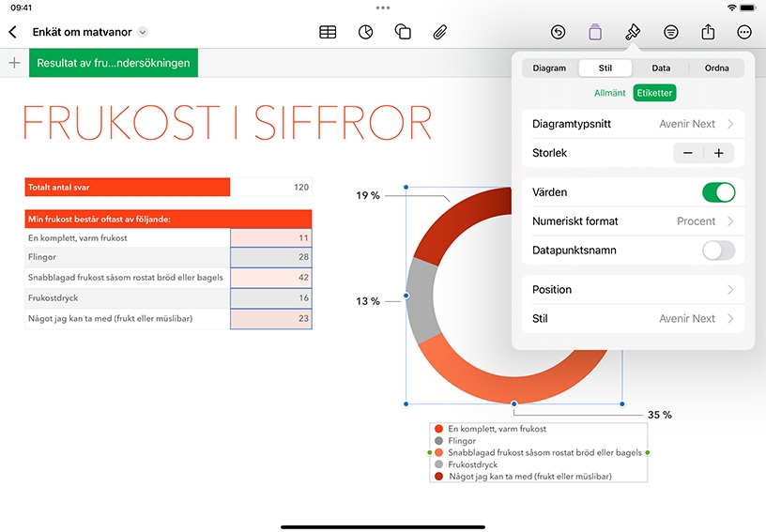Select the Frukostdryck legend entry
This screenshot has height=532, width=766.
pos(466,464)
